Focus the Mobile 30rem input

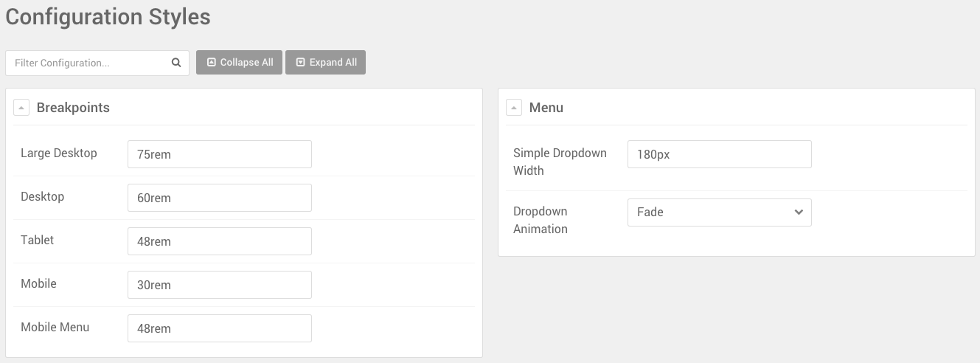click(x=219, y=285)
